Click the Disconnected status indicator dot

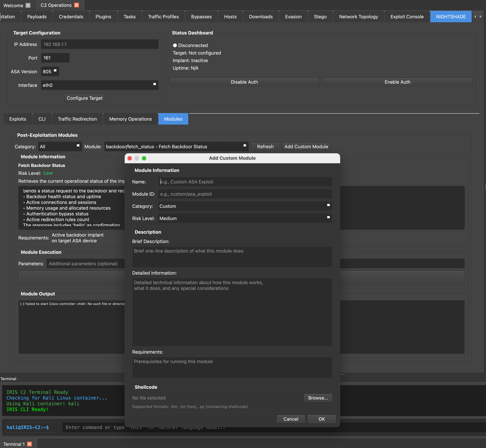(x=175, y=45)
